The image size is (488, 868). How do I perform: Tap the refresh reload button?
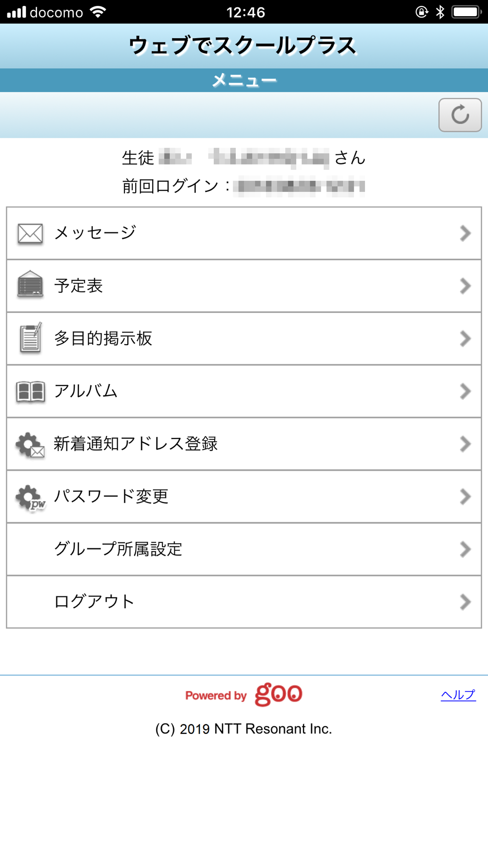click(x=460, y=115)
